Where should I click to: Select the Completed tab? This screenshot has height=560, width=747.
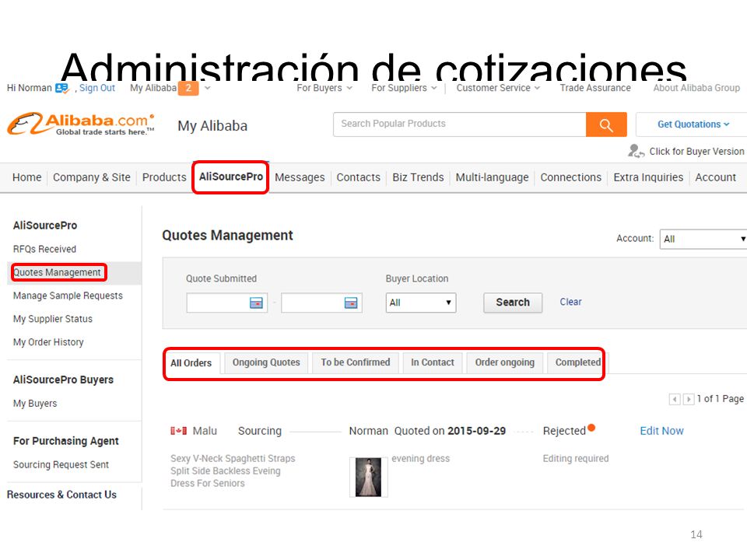(578, 362)
